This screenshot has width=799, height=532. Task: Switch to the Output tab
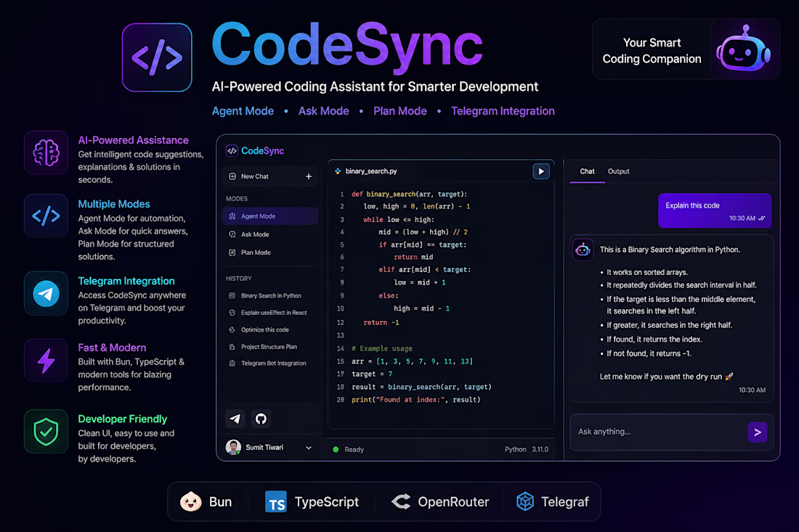(x=619, y=171)
